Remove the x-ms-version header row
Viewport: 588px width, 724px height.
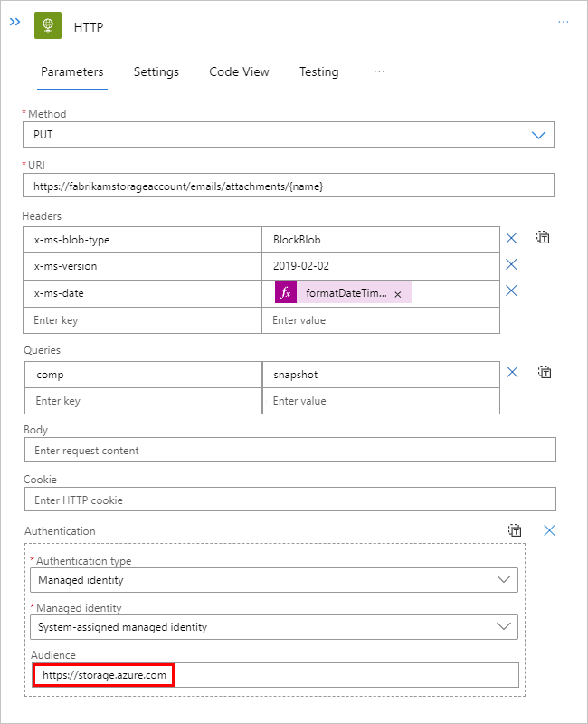[511, 264]
